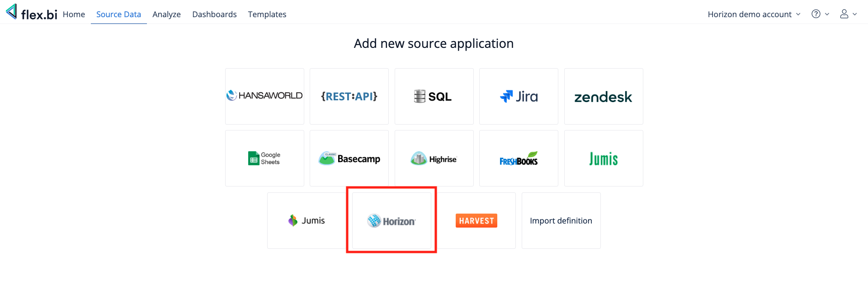Viewport: 868px width, 289px height.
Task: Select the FreshBooks source tile
Action: [519, 158]
